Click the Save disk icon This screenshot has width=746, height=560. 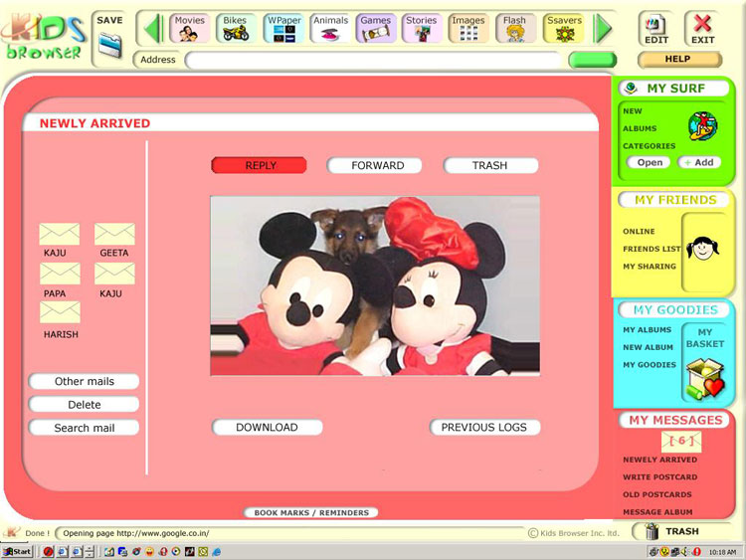click(109, 44)
